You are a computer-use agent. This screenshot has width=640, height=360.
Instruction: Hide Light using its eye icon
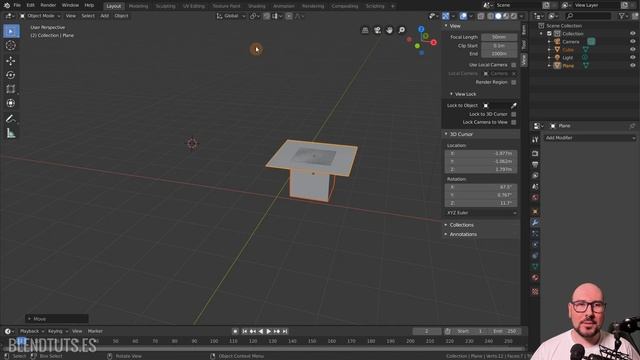coord(632,58)
